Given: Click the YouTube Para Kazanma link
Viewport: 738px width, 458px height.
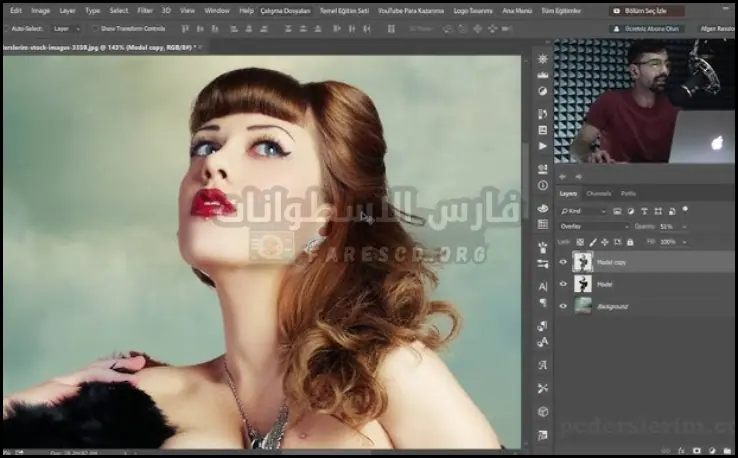Looking at the screenshot, I should click(410, 11).
